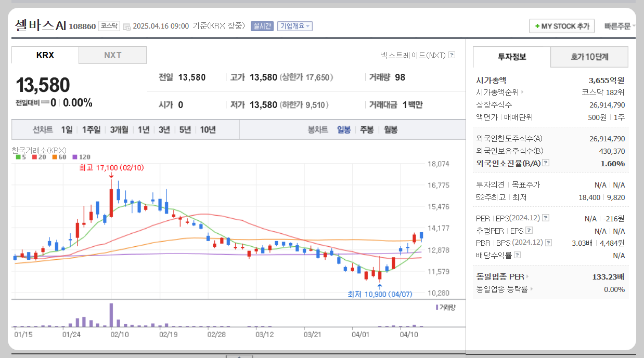
Task: Open the 외국인소진율(B/A) help tooltip icon
Action: (545, 164)
